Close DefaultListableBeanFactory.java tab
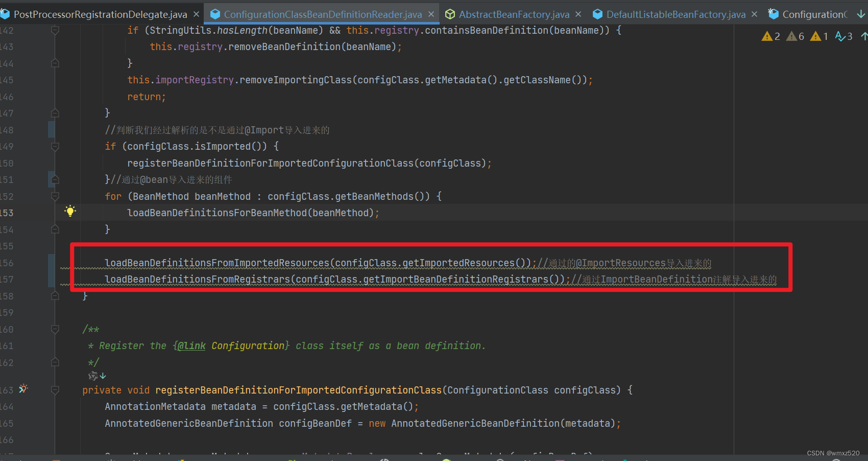The height and width of the screenshot is (461, 868). click(754, 14)
